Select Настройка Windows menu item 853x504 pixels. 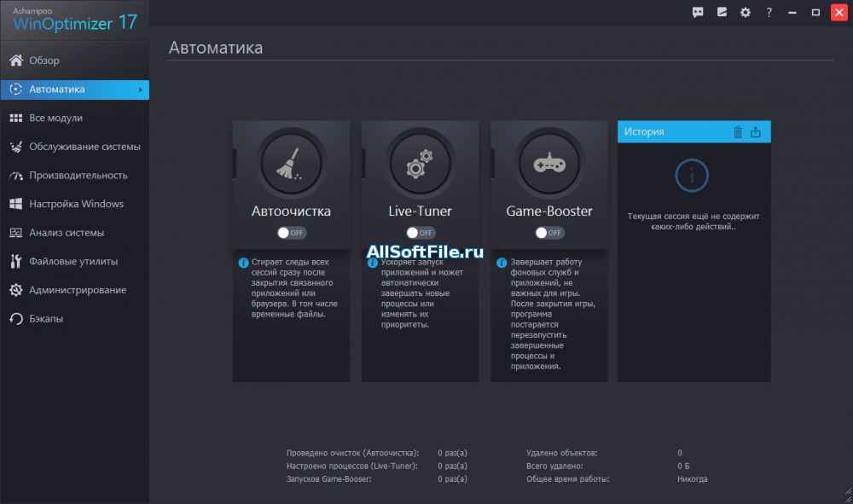(x=74, y=204)
